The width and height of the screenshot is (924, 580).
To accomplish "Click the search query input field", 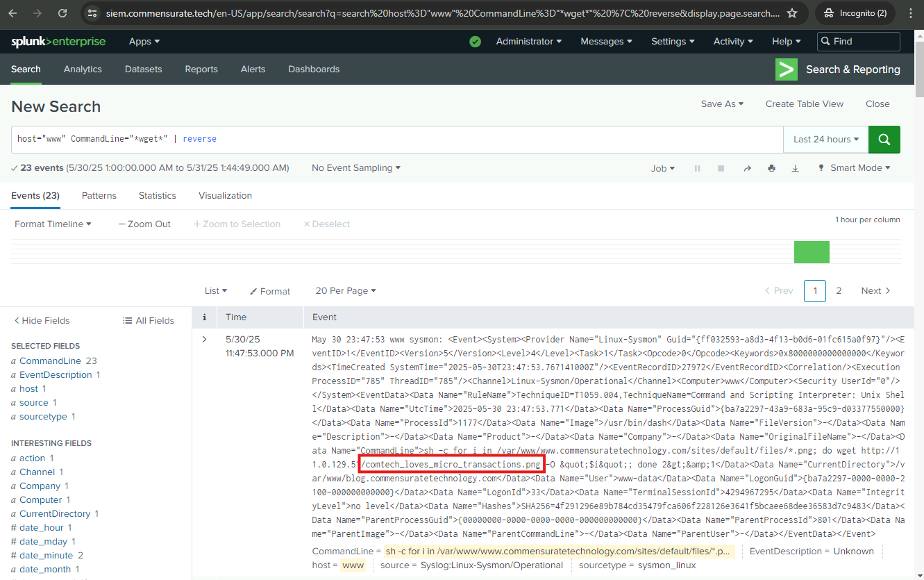I will (x=396, y=140).
